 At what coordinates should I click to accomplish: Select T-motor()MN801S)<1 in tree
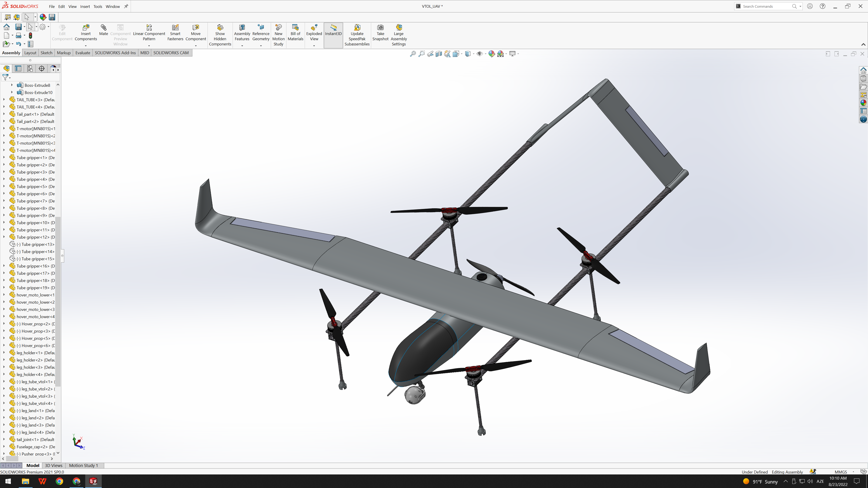click(x=32, y=129)
